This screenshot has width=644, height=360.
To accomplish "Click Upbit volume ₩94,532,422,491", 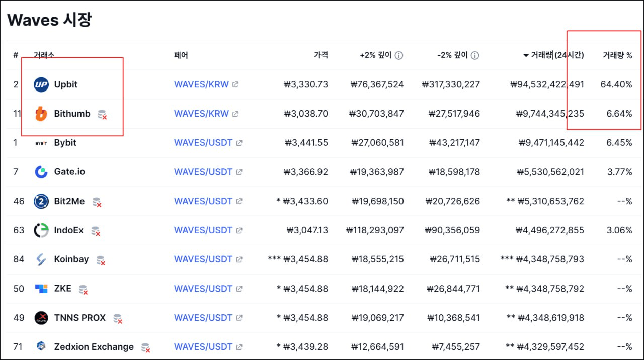I will point(547,84).
